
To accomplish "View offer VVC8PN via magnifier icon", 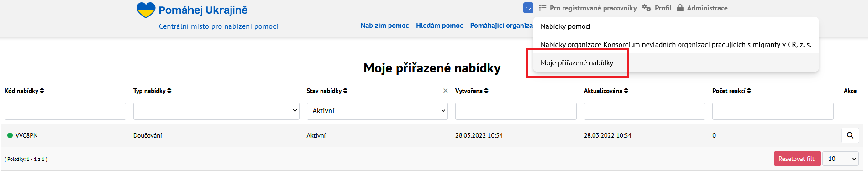I will [850, 135].
